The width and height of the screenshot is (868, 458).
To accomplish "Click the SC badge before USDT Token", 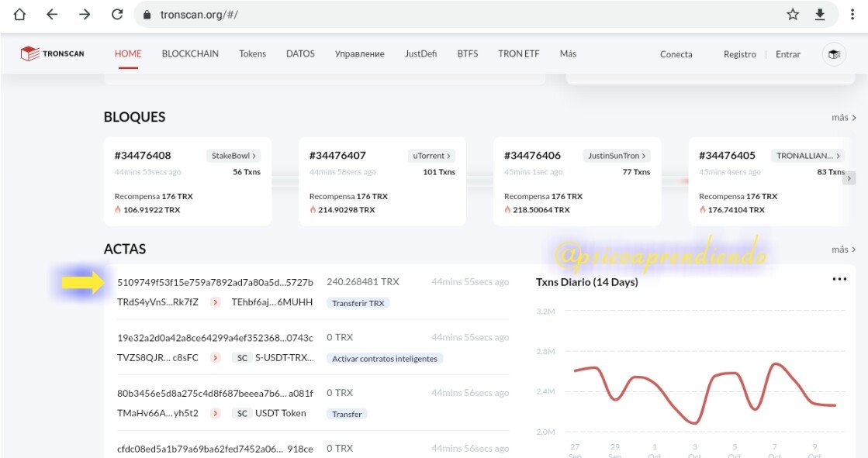I will coord(243,413).
